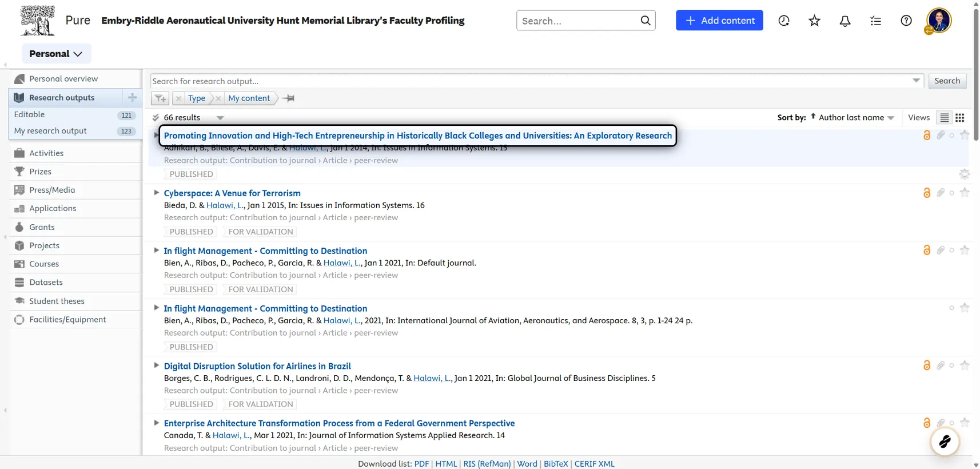Open the history clock icon in header
The image size is (980, 469).
coord(784,21)
